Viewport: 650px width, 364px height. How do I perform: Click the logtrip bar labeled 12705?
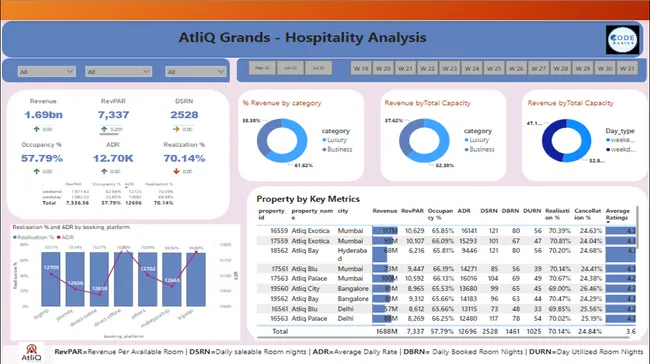tap(51, 279)
